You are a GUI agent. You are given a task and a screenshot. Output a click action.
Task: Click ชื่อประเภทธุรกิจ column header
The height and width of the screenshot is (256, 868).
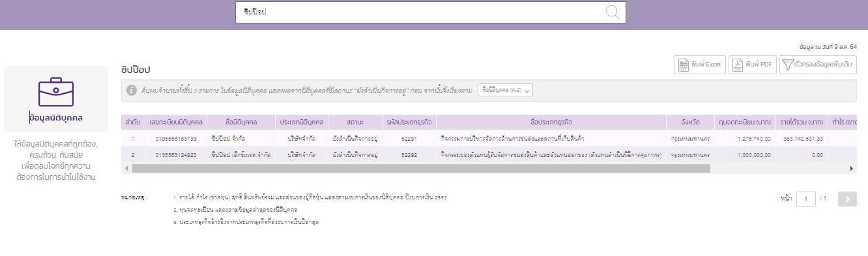tap(551, 122)
